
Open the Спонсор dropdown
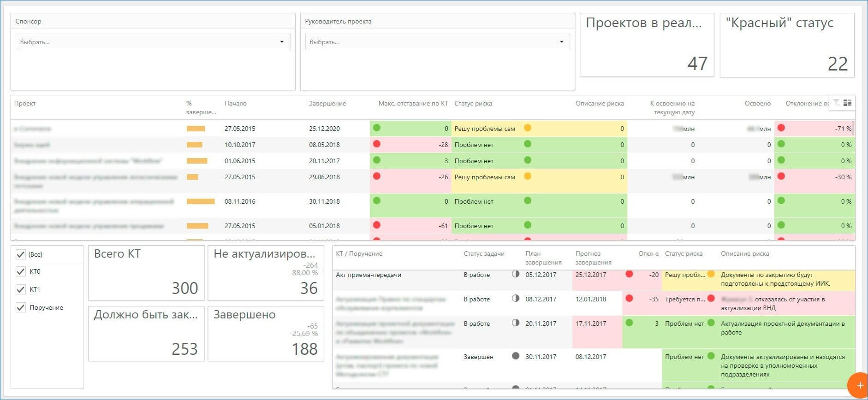(x=153, y=42)
